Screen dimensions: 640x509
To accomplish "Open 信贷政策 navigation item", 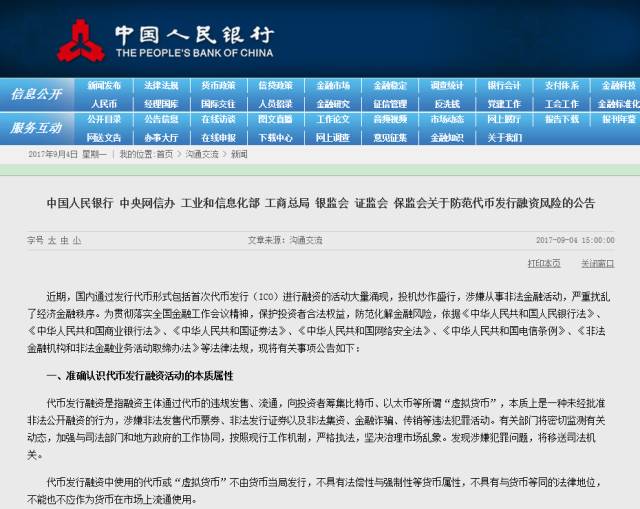I will point(275,86).
